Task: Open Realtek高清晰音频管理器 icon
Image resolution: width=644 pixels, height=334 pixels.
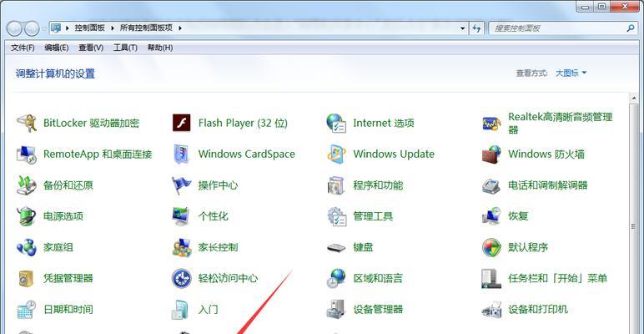Action: [x=491, y=123]
